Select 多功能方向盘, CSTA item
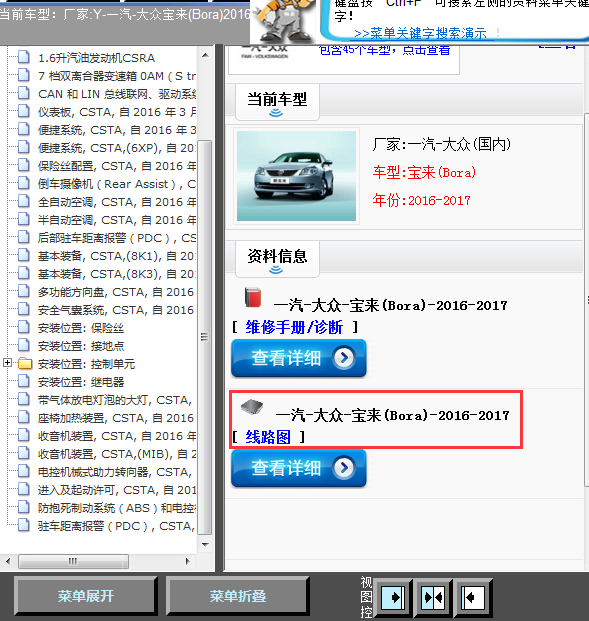This screenshot has height=621, width=589. (x=116, y=292)
